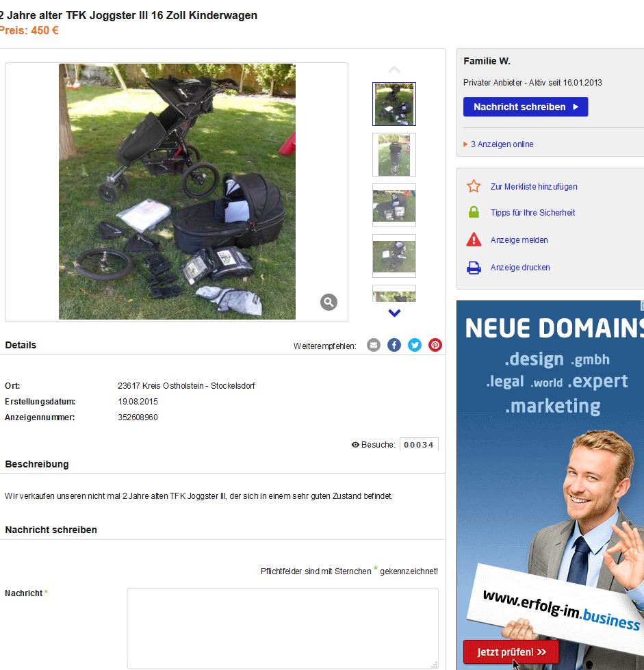Click the green padlock safety icon
644x670 pixels.
point(474,212)
